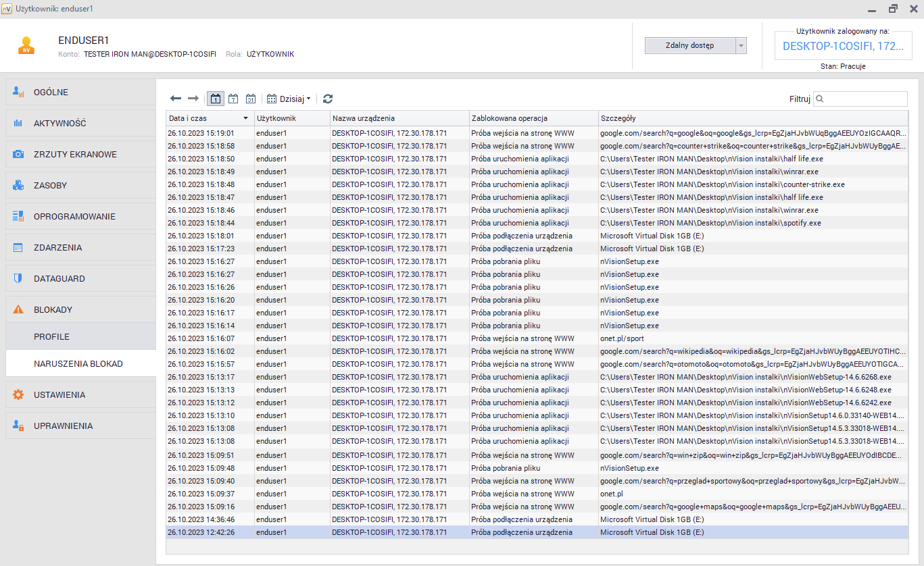Click the TESTER IRON MAN@DESKTOP-1COSIFI account text
The image size is (924, 566).
click(150, 54)
